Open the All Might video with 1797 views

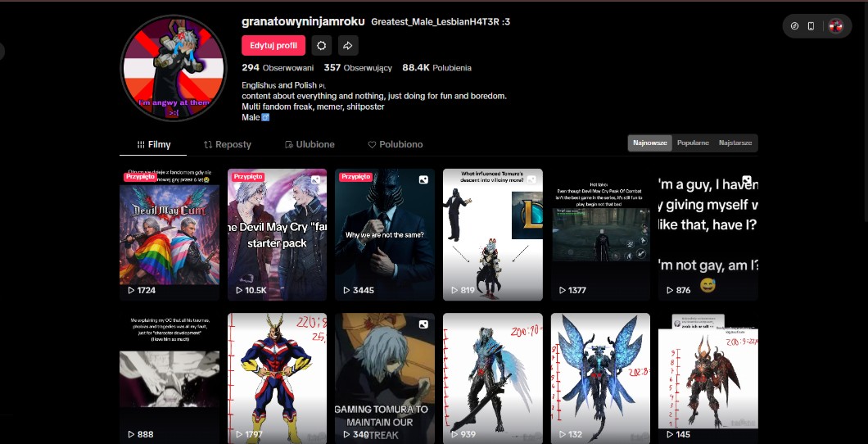pyautogui.click(x=277, y=377)
